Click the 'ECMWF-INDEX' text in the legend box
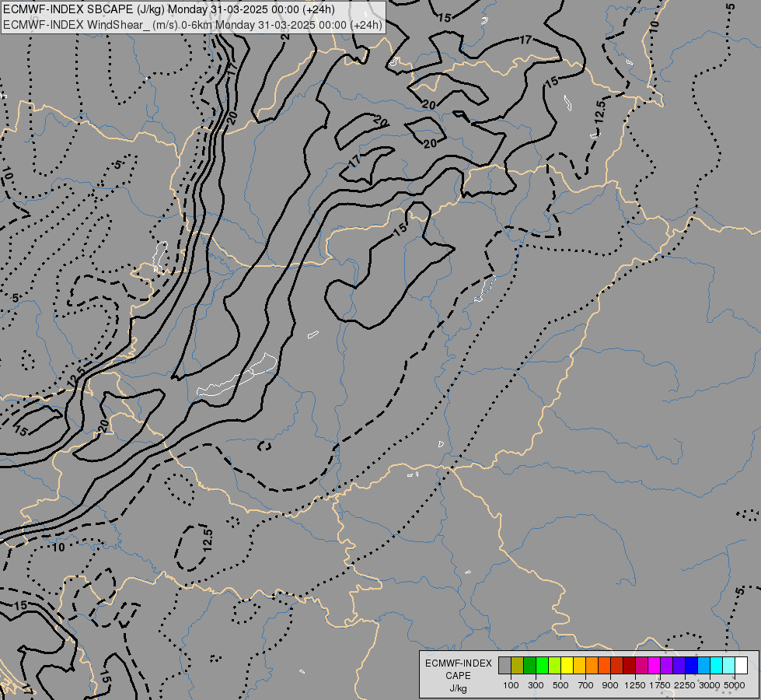The height and width of the screenshot is (700, 761). tap(458, 663)
